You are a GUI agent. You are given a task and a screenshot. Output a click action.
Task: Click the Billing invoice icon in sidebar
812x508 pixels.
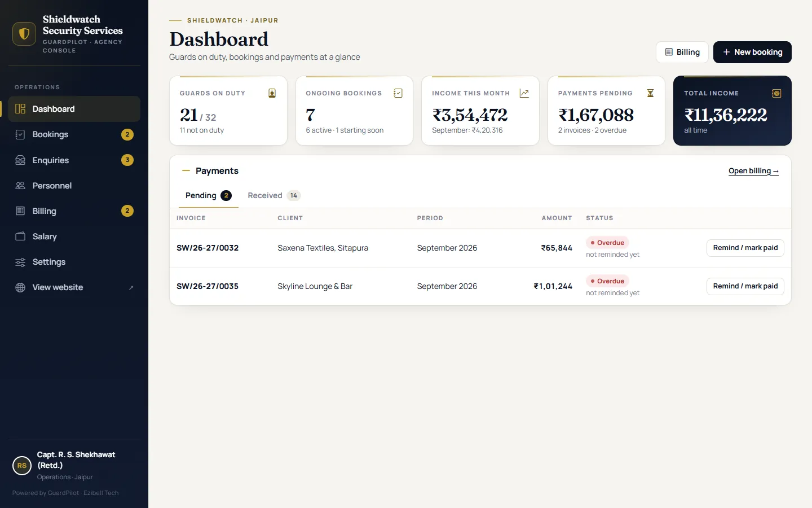[x=20, y=211]
